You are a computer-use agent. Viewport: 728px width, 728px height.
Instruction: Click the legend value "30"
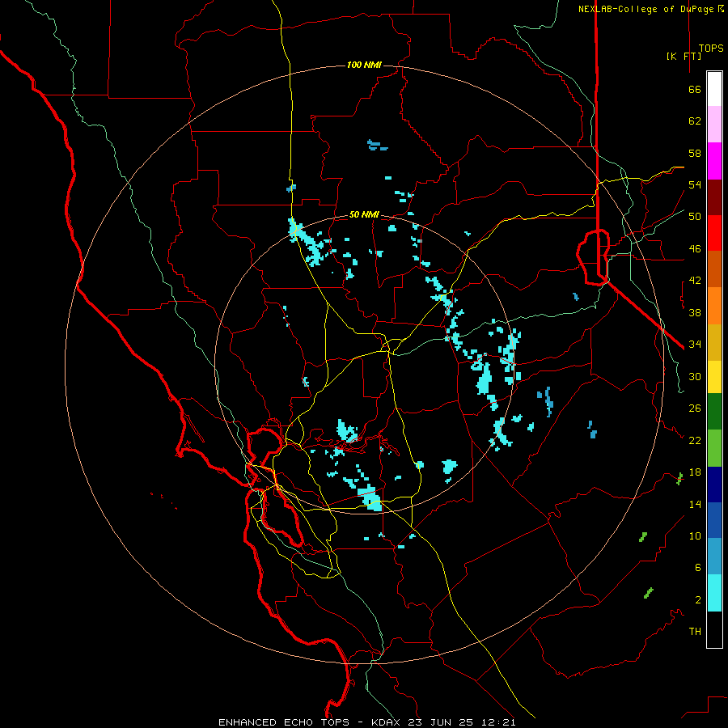(x=695, y=376)
